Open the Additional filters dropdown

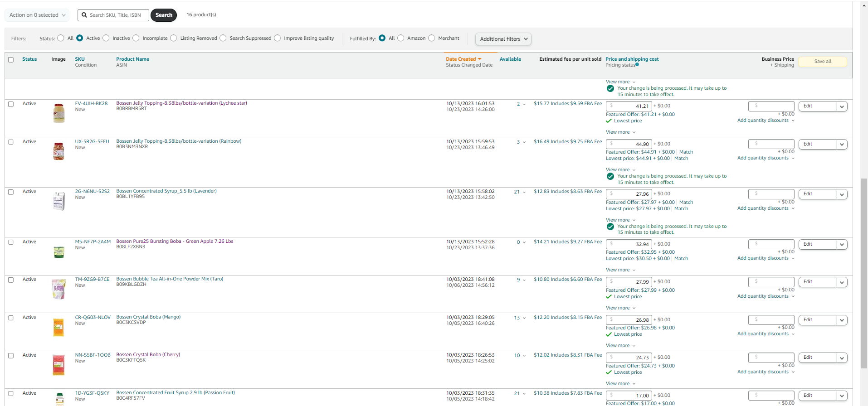click(x=503, y=39)
